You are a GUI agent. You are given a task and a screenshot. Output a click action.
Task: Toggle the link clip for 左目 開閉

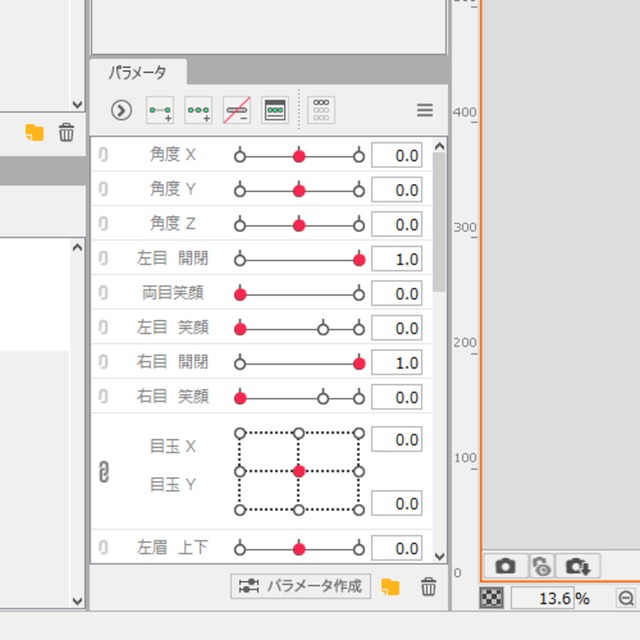(103, 259)
